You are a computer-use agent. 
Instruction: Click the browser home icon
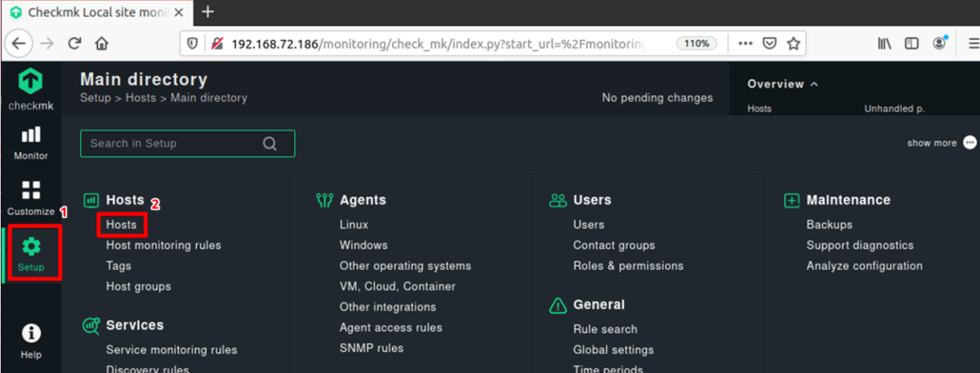click(101, 43)
